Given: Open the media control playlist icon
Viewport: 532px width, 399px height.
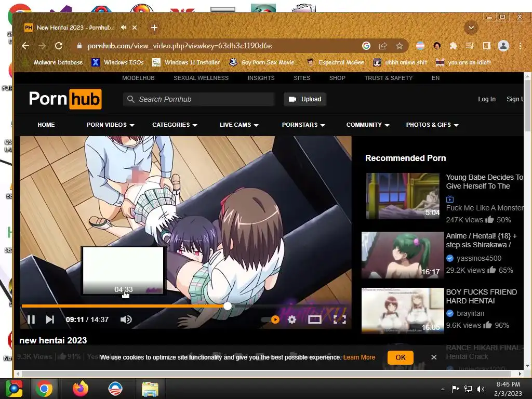Looking at the screenshot, I should pos(470,46).
